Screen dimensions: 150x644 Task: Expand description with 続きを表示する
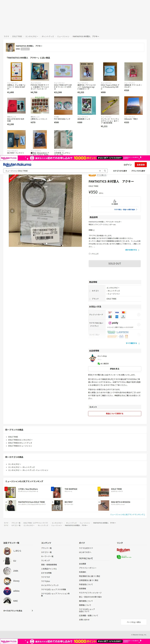[x=132, y=250]
